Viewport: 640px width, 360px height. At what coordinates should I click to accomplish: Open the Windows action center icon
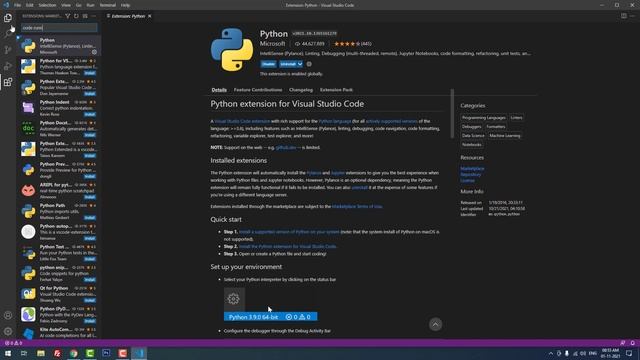(629, 353)
